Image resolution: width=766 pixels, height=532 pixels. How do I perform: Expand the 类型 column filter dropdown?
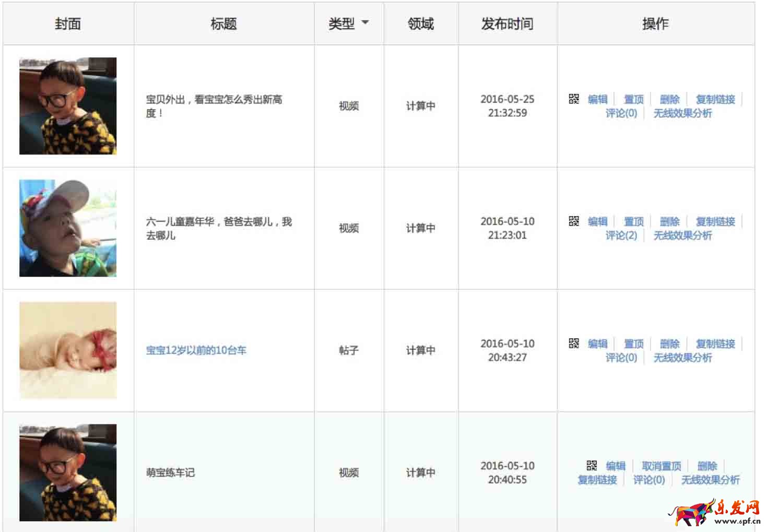pos(364,23)
